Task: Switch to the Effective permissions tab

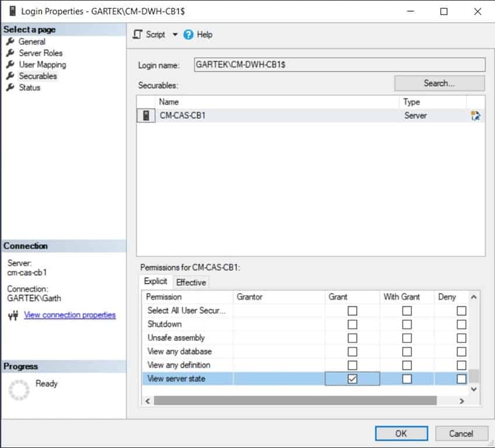Action: (191, 282)
